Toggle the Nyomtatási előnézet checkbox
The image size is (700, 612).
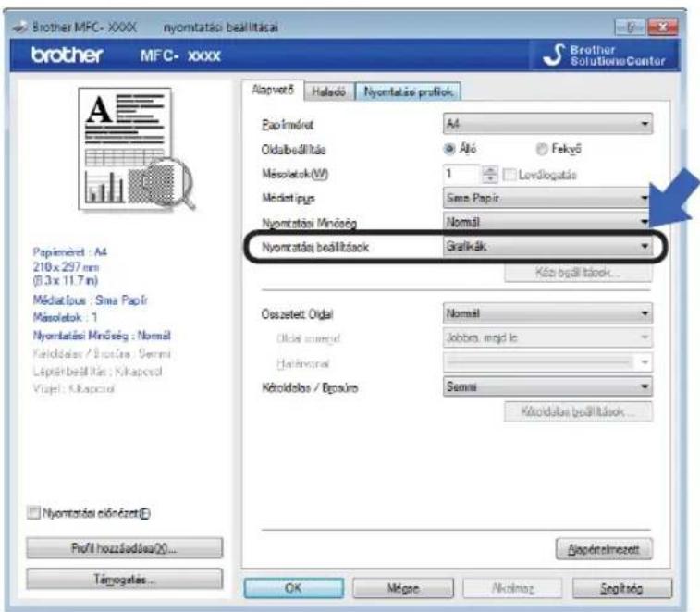tap(33, 512)
